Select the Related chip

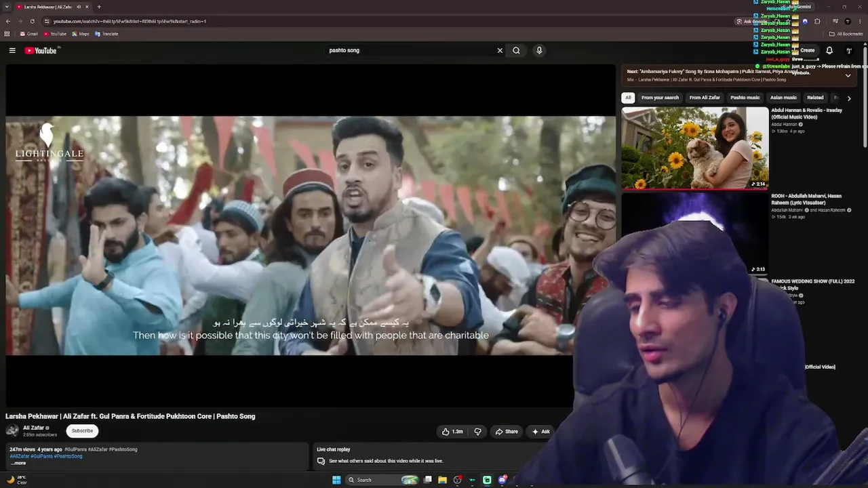[x=815, y=98]
